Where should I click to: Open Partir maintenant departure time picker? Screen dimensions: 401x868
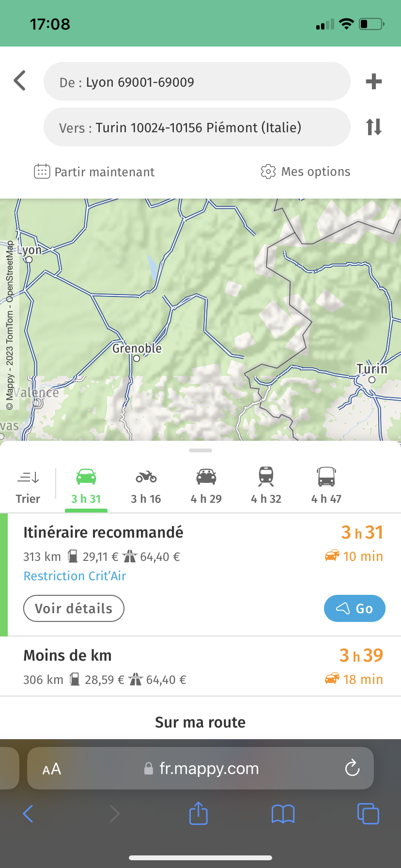point(94,172)
